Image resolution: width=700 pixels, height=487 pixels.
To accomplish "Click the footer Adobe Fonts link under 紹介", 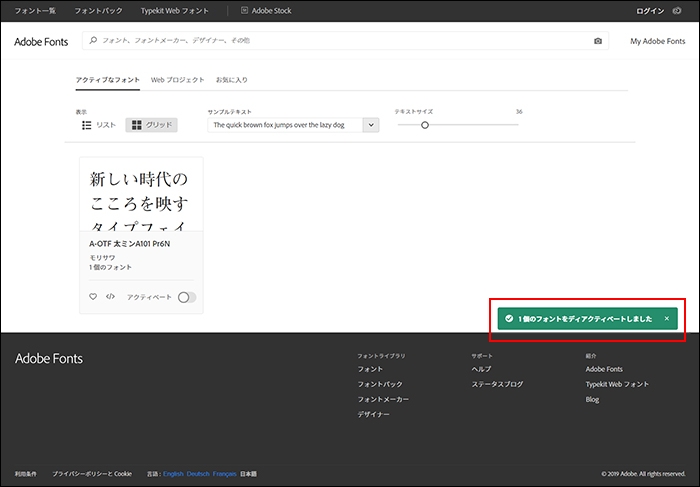I will click(604, 369).
